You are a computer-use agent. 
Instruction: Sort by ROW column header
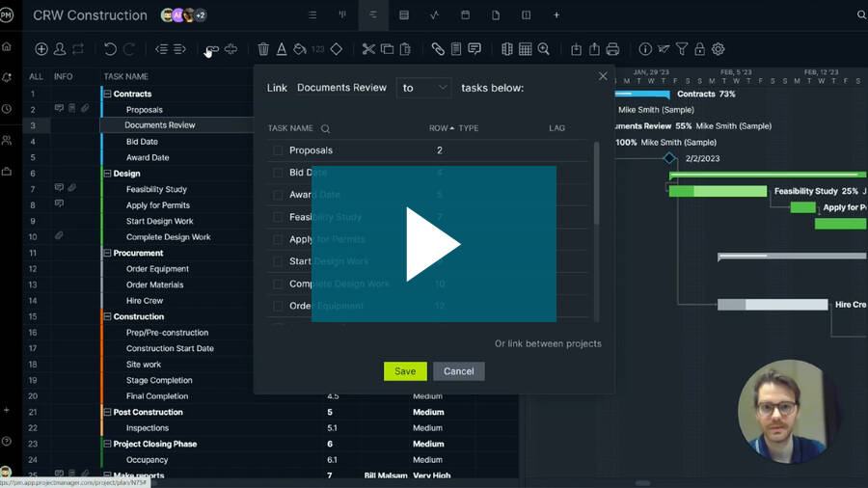441,128
